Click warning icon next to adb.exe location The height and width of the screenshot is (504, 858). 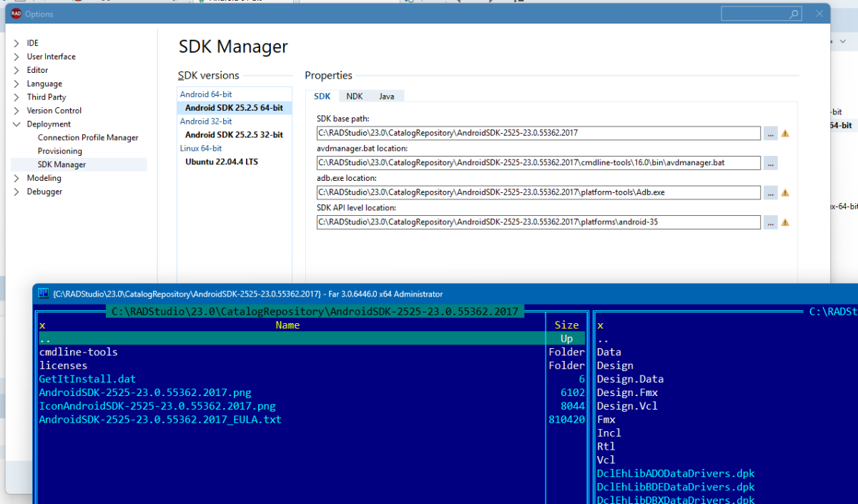pos(785,192)
